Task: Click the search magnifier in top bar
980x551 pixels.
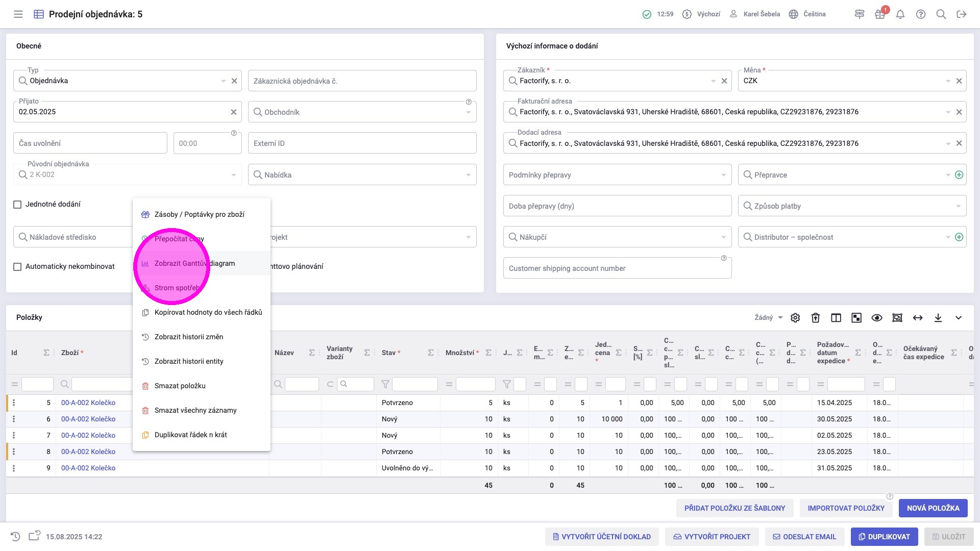Action: coord(941,14)
